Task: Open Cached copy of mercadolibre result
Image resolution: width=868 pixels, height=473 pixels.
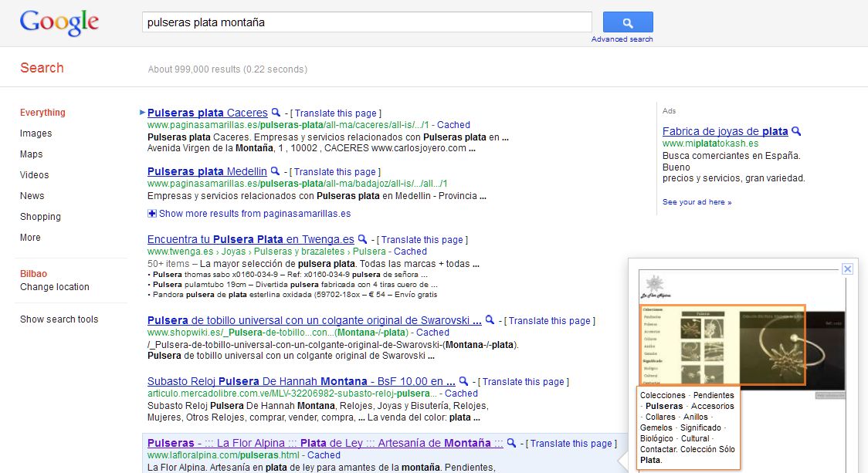Action: click(461, 394)
